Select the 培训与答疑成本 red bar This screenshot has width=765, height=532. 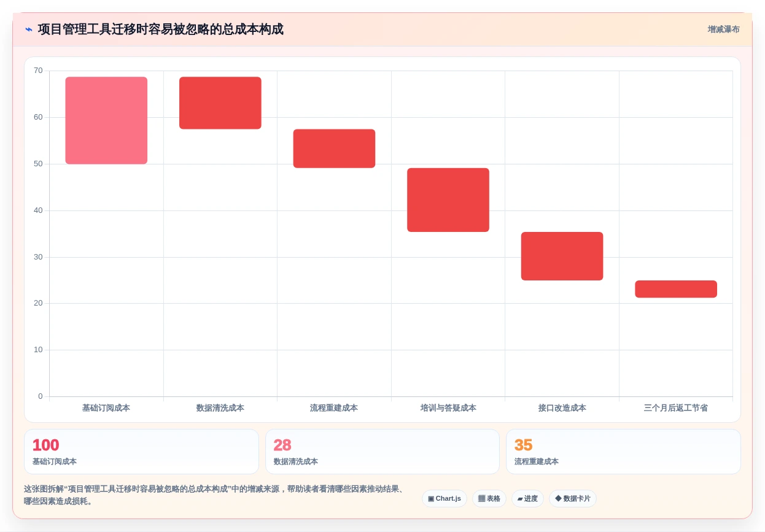pyautogui.click(x=448, y=200)
